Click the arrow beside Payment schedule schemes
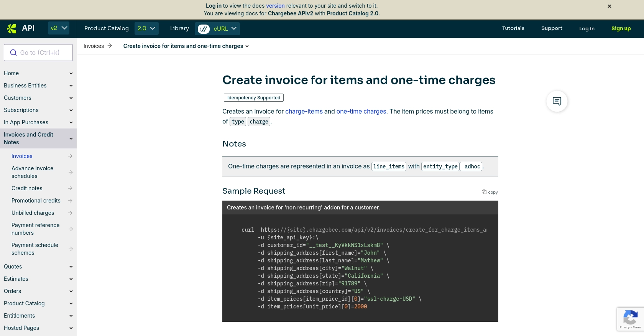The height and width of the screenshot is (336, 644). (x=71, y=249)
